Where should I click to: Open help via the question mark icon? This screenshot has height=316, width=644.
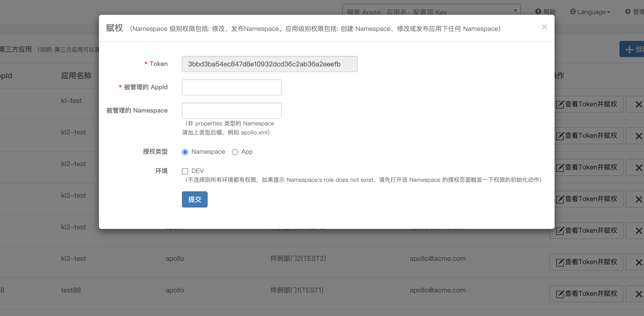[x=538, y=11]
